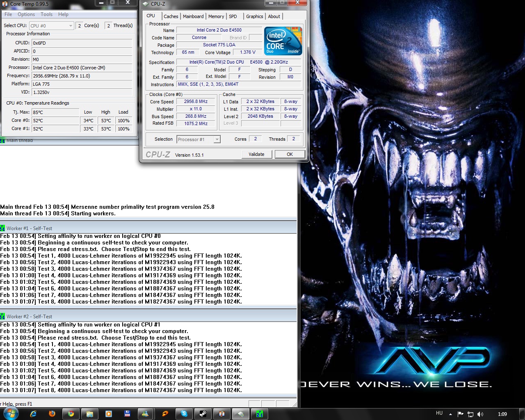The height and width of the screenshot is (420, 525).
Task: Open network tray icon
Action: 470,414
